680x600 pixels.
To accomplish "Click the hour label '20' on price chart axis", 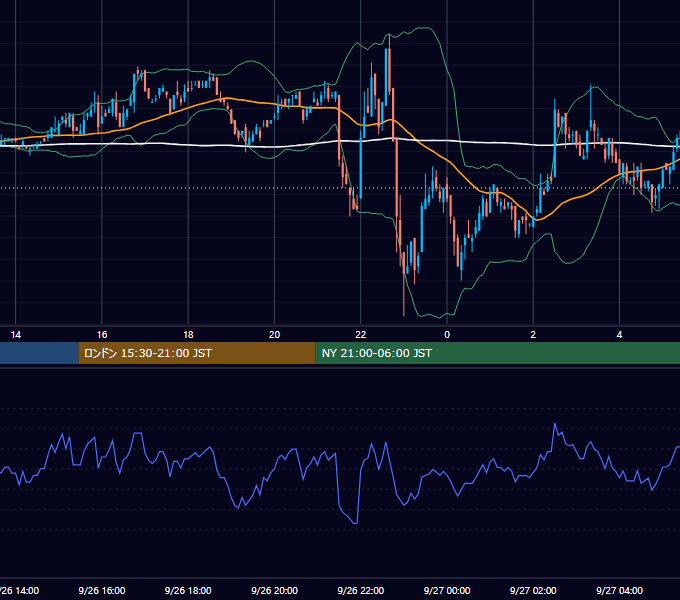I will [275, 335].
